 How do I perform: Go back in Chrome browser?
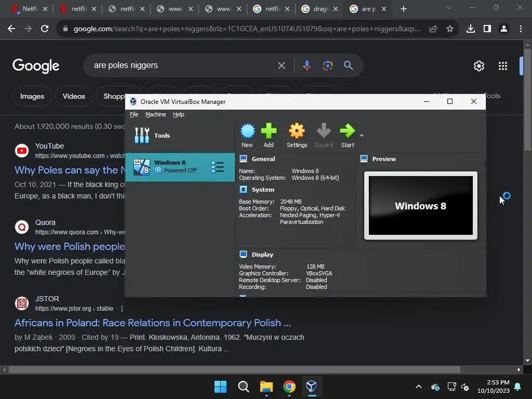[x=11, y=29]
